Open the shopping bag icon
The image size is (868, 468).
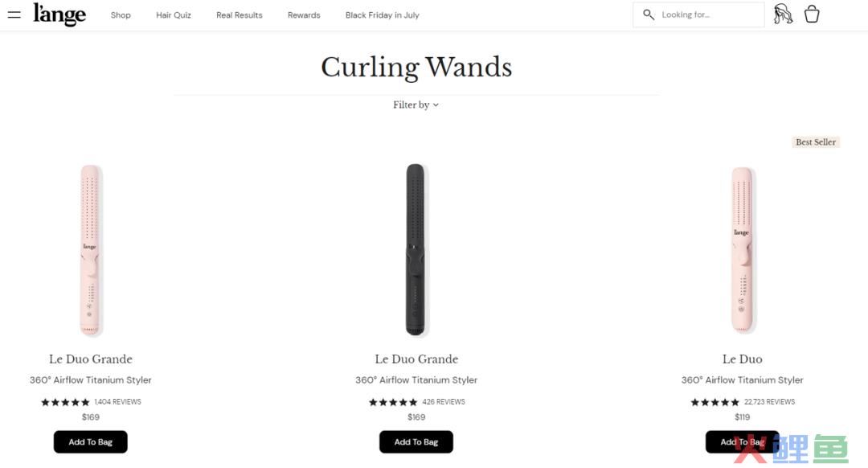click(x=812, y=14)
